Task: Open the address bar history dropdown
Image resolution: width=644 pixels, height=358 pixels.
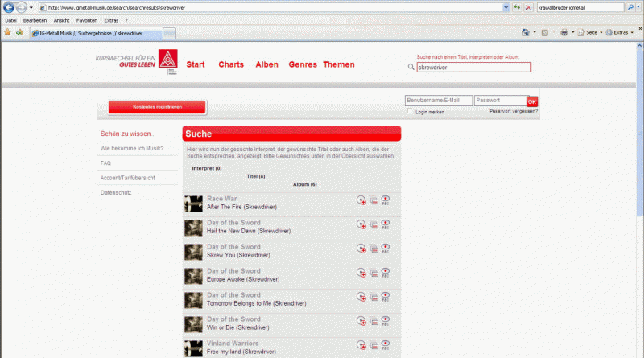Action: click(x=506, y=7)
